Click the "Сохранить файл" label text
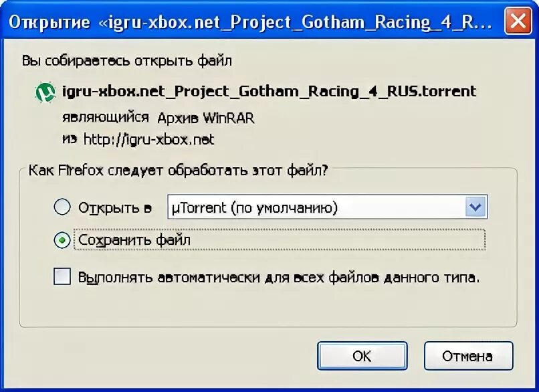This screenshot has width=539, height=392. pyautogui.click(x=134, y=240)
